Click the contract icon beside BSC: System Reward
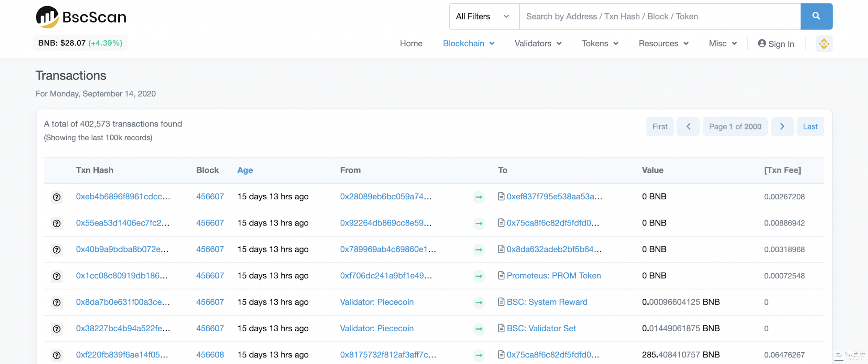This screenshot has height=364, width=868. coord(501,302)
